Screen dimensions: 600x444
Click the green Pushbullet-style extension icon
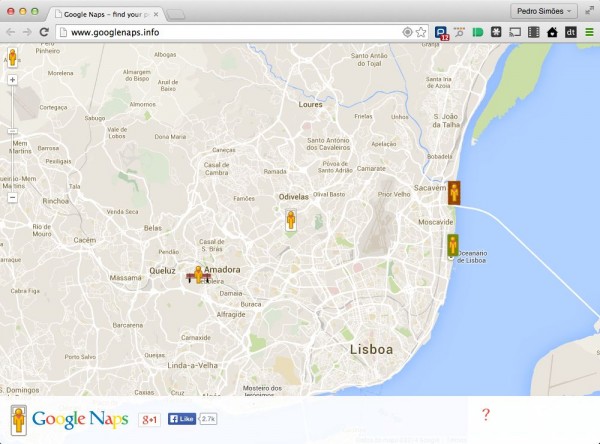478,33
